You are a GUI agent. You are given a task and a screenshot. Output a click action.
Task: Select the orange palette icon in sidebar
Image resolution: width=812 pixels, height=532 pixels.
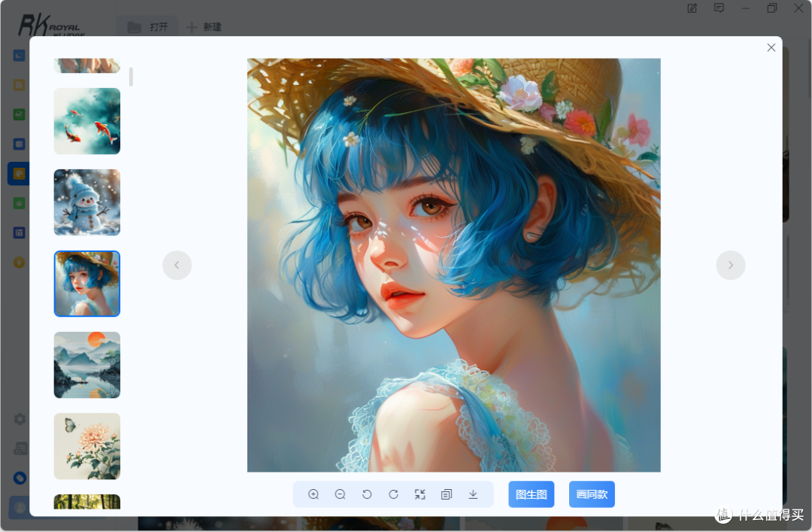pyautogui.click(x=19, y=174)
